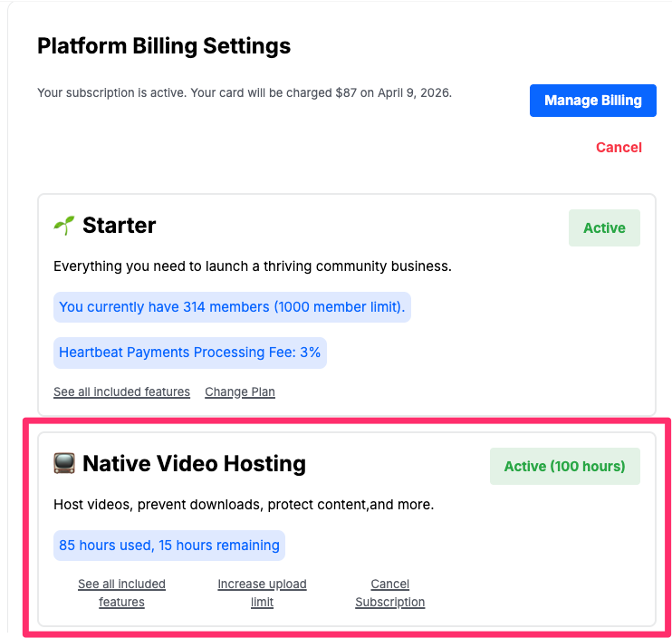Click the Heartbeat Payments Processing Fee badge
This screenshot has width=672, height=638.
pos(189,353)
